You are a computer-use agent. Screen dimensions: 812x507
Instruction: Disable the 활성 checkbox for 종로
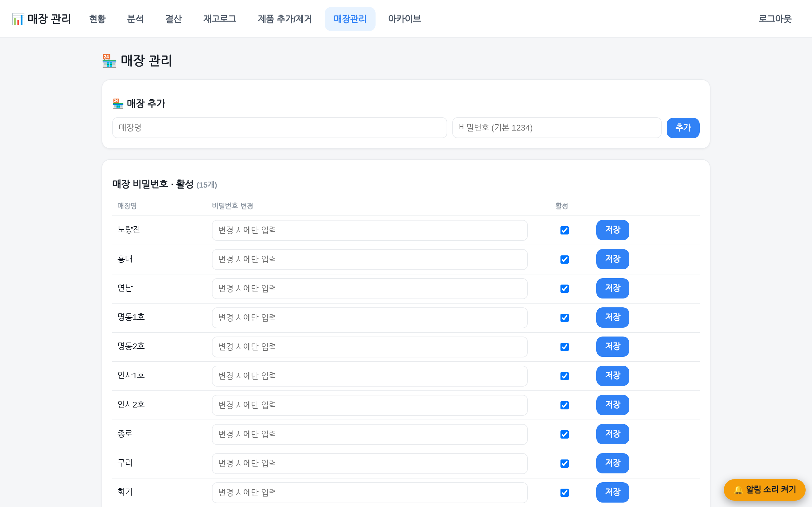coord(564,434)
